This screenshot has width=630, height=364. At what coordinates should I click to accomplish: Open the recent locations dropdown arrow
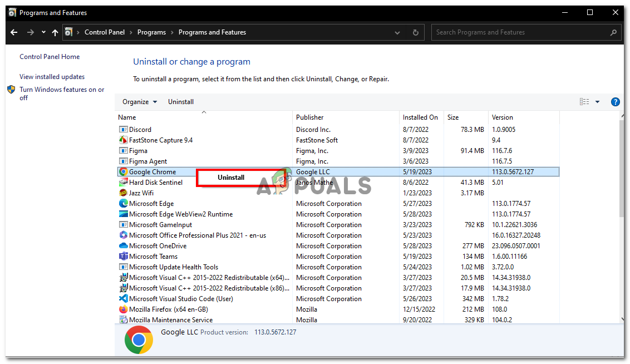pos(43,32)
